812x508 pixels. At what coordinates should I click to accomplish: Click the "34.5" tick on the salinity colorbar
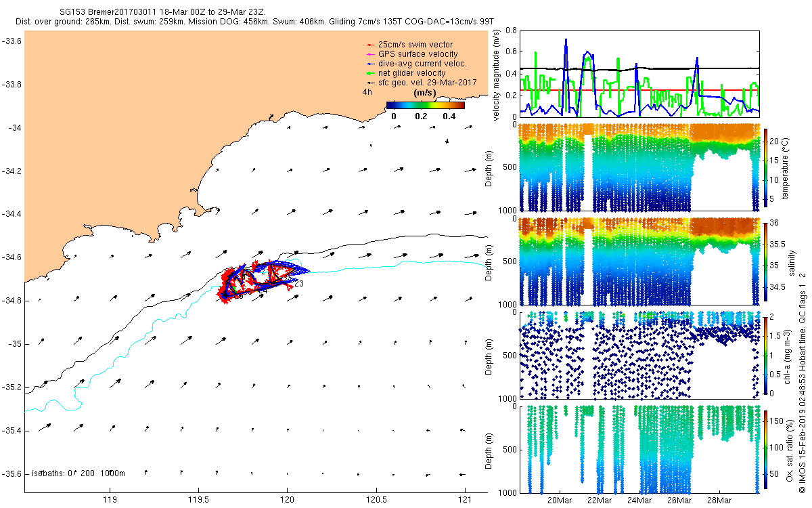pos(778,287)
